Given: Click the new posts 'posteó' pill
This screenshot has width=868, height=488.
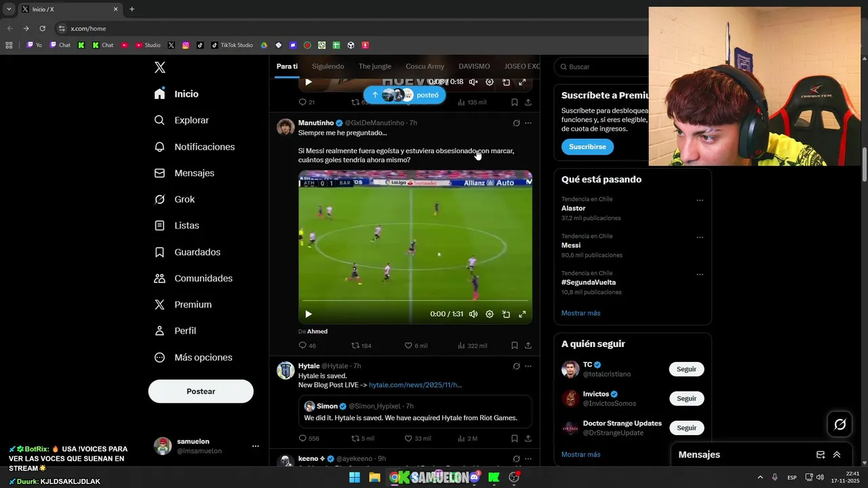Looking at the screenshot, I should 404,95.
